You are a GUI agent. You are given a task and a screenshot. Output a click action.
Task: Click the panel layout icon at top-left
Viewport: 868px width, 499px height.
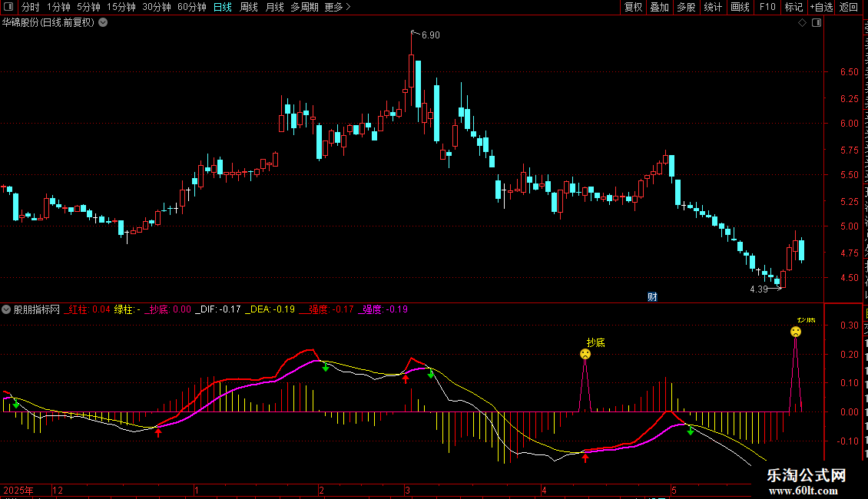pos(8,7)
